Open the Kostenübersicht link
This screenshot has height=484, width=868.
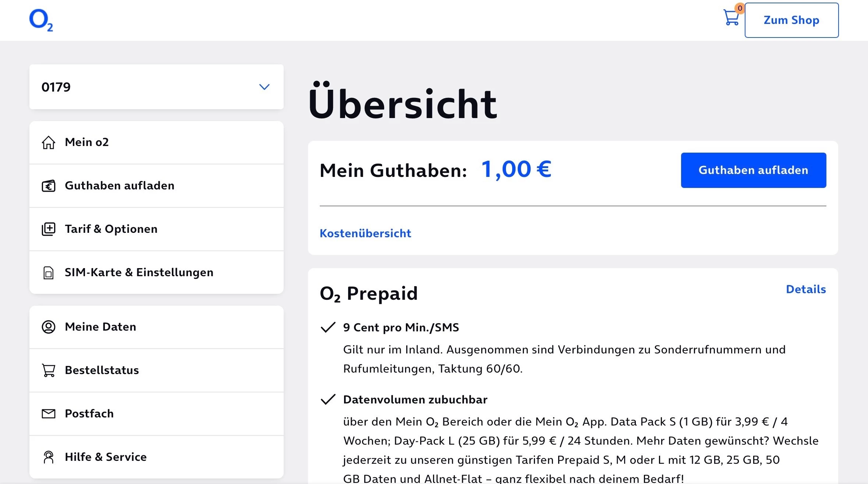click(365, 233)
